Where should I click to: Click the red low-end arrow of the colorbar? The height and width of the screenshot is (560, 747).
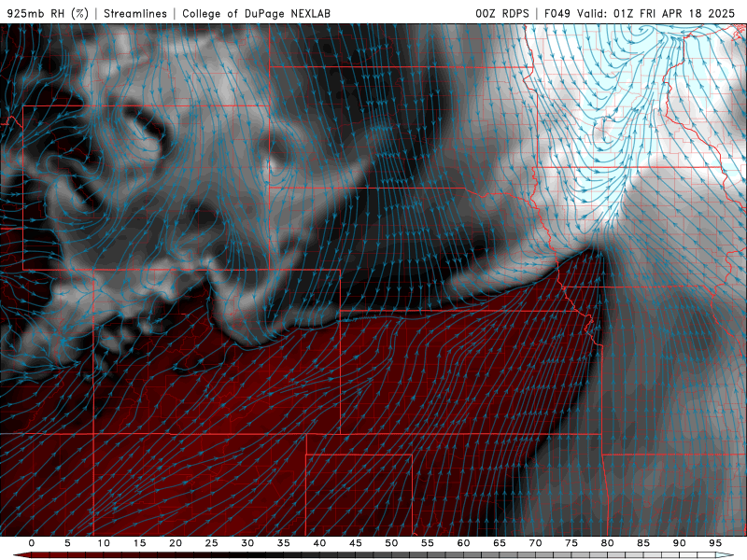pos(21,555)
